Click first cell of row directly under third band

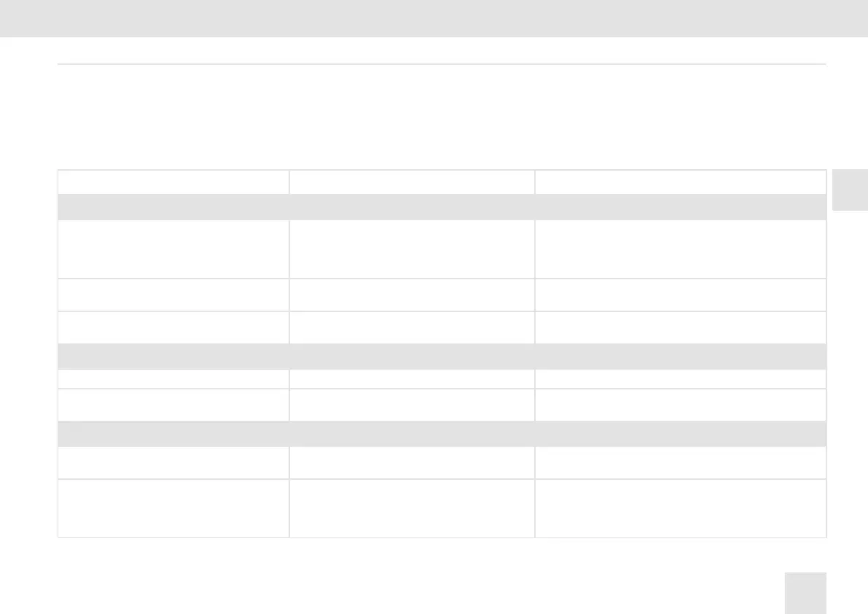tap(173, 462)
